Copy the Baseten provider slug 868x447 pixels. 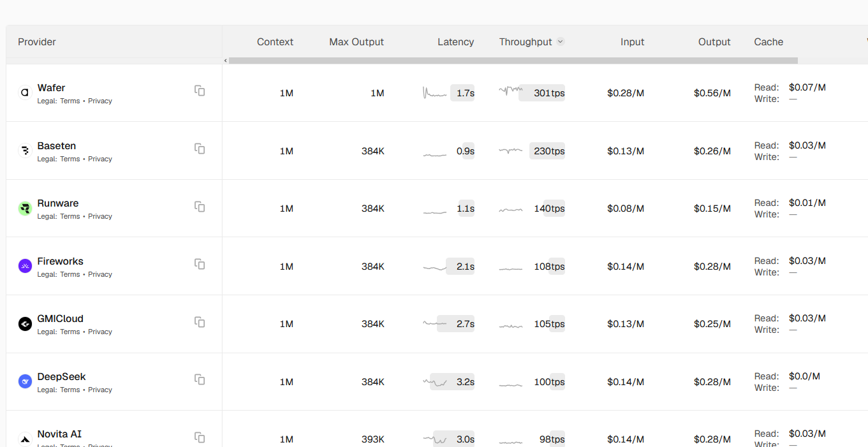200,149
